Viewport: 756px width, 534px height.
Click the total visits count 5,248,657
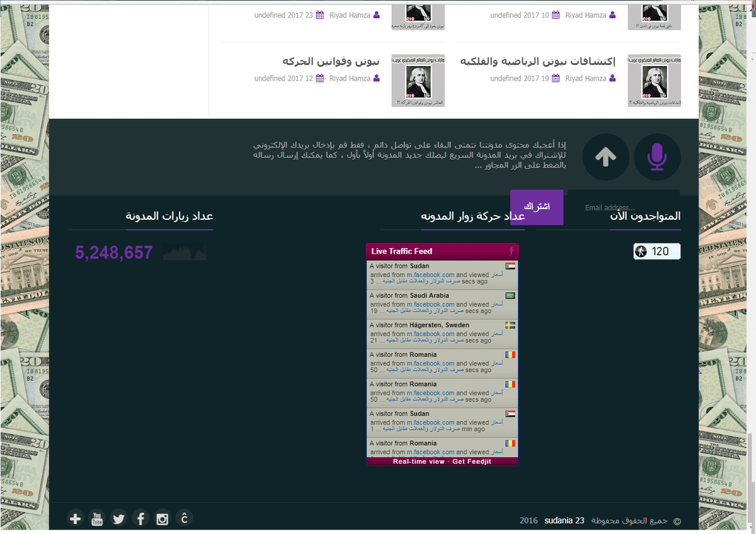click(114, 253)
